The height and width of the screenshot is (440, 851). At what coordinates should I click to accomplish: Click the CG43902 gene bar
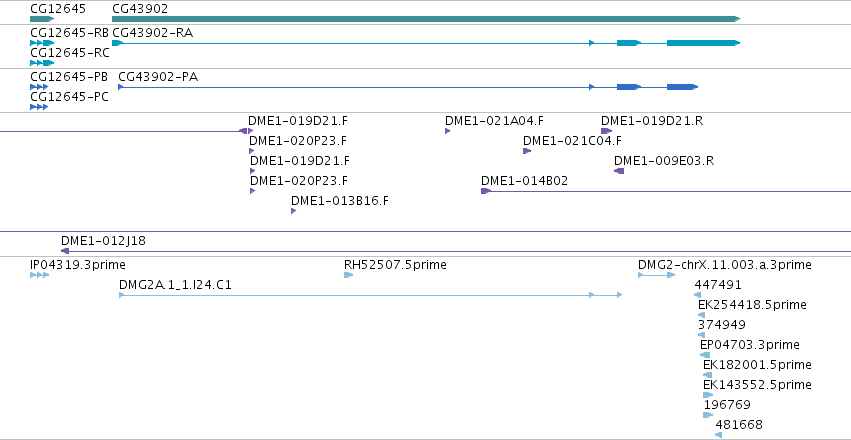[x=426, y=19]
